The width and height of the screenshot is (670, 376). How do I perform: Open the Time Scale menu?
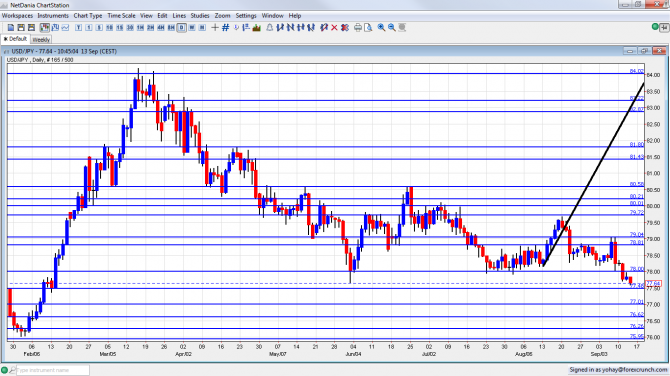(121, 16)
